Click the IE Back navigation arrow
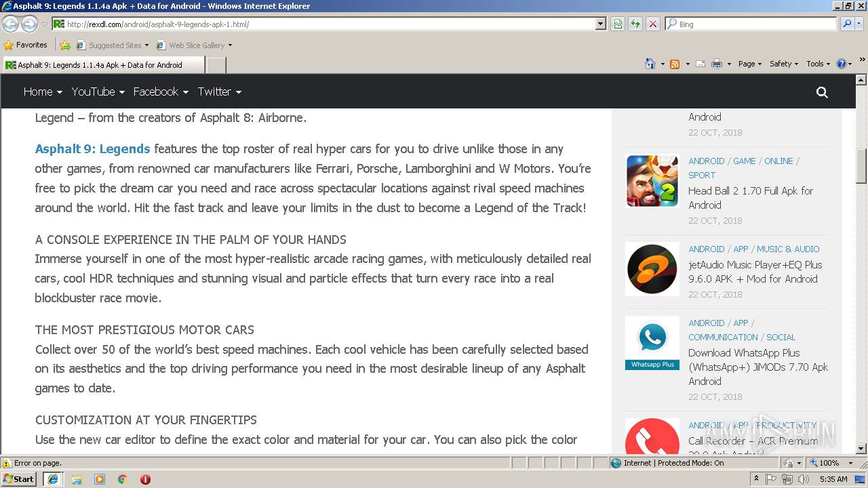 coord(10,24)
